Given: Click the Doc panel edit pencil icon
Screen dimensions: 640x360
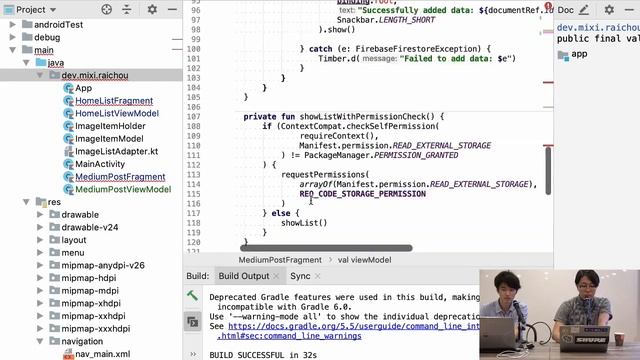Looking at the screenshot, I should 584,9.
